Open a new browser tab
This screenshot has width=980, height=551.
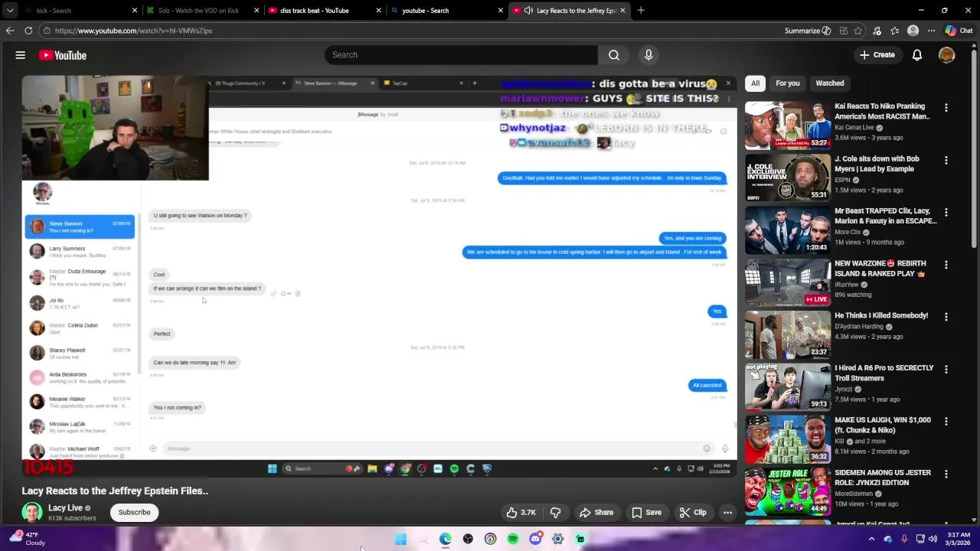pos(641,11)
